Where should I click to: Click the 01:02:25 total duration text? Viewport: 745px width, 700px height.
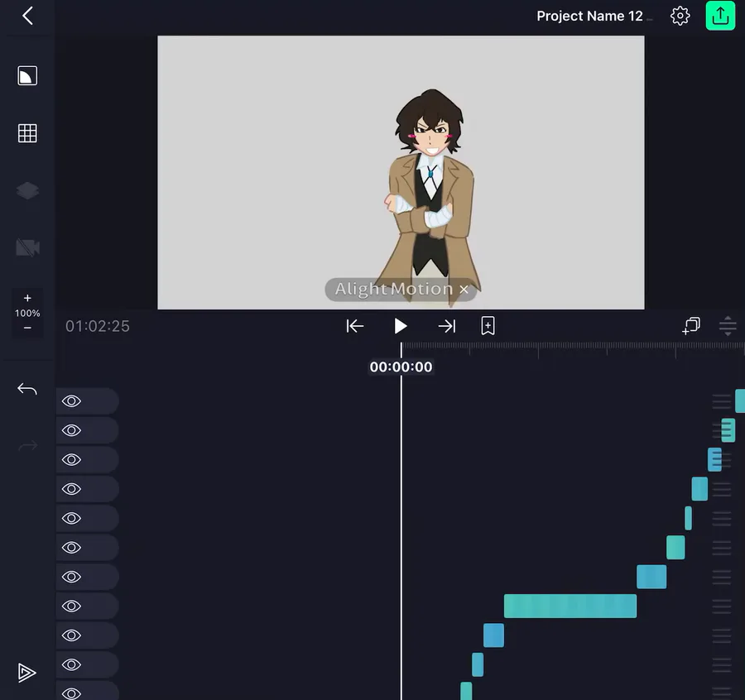(98, 326)
